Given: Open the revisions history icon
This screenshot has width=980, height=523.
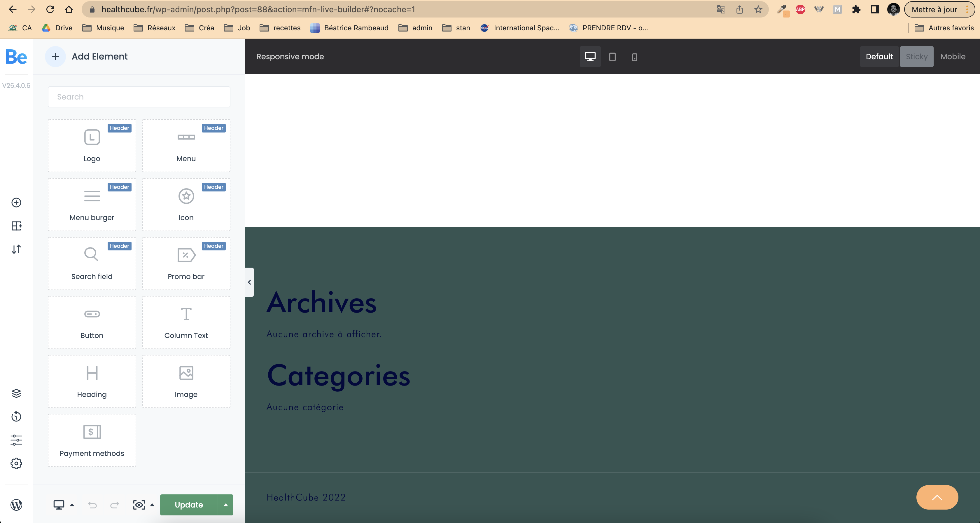Looking at the screenshot, I should [x=16, y=416].
